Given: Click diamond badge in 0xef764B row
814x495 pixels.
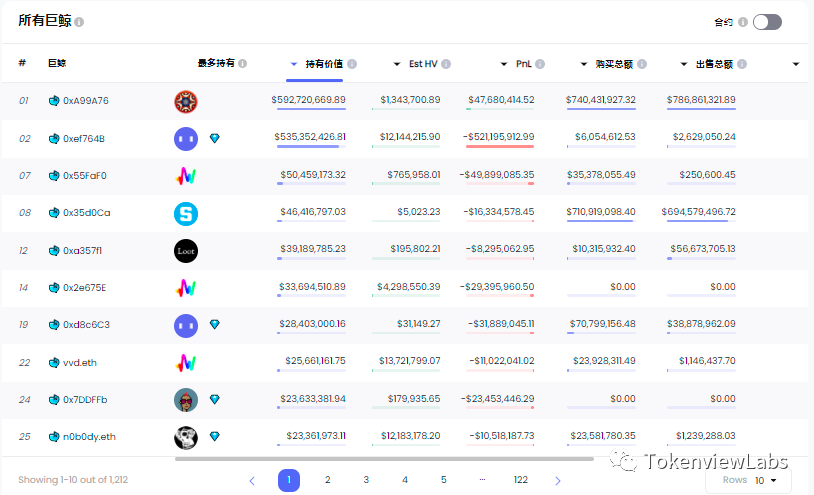Looking at the screenshot, I should [x=214, y=138].
